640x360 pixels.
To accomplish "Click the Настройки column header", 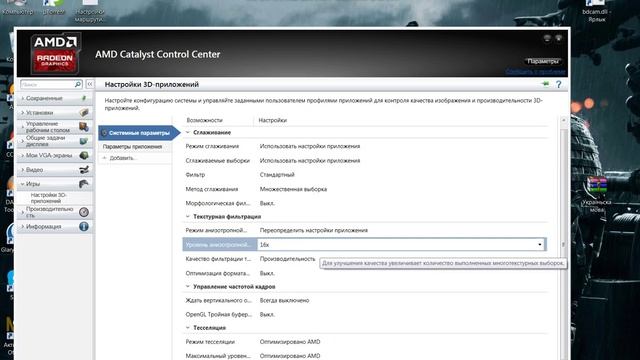I will [272, 120].
